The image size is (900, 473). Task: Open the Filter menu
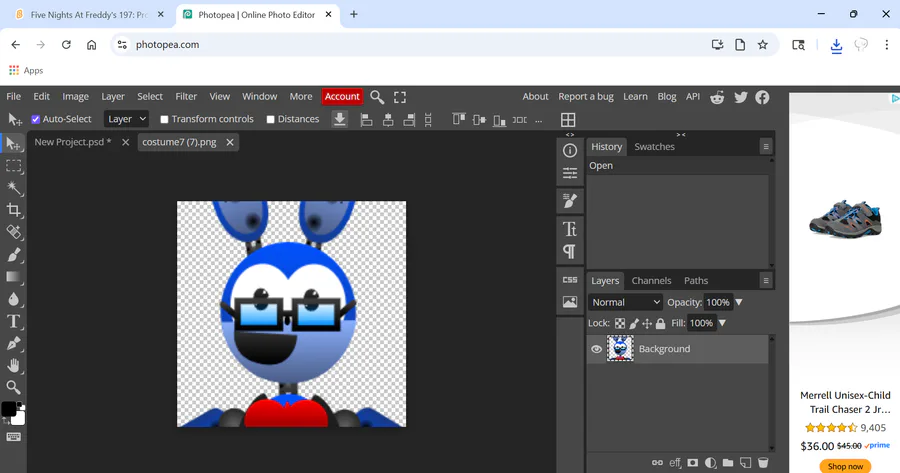pos(186,96)
